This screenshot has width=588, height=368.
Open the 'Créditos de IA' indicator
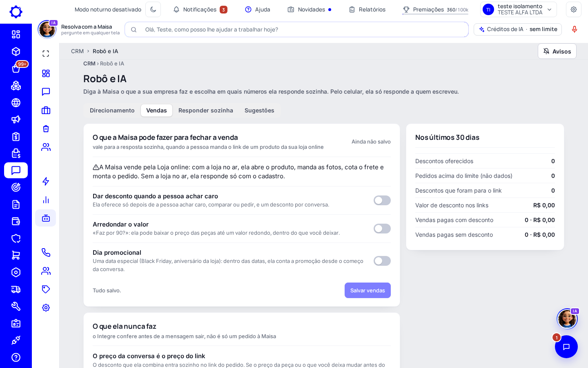[x=518, y=29]
